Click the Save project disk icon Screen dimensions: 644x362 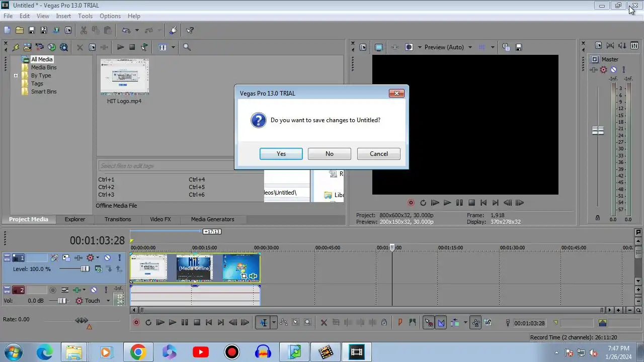pyautogui.click(x=31, y=30)
